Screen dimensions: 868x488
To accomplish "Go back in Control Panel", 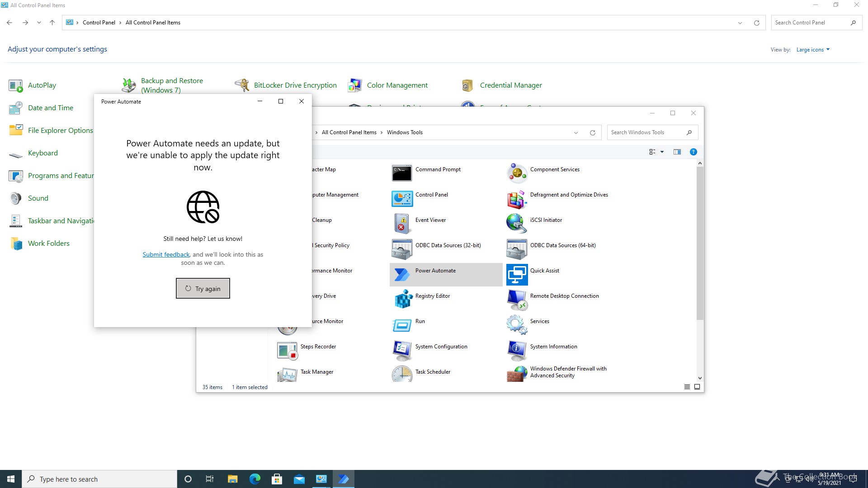I will point(9,23).
